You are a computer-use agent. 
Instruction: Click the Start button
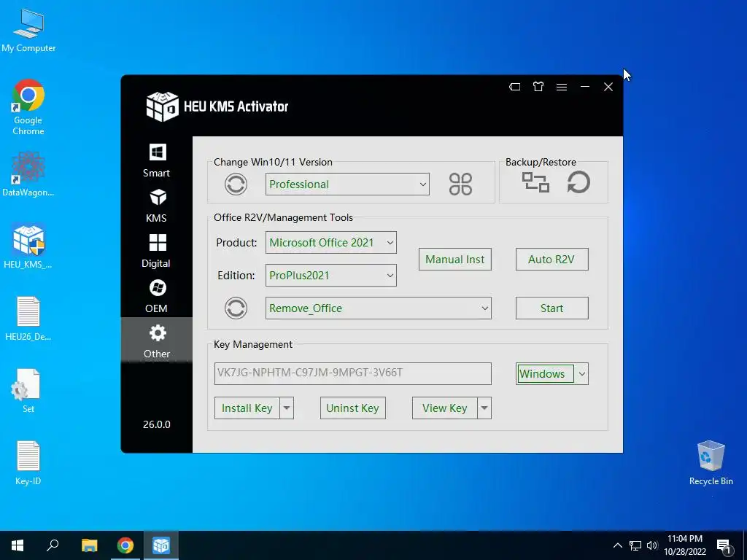coord(551,308)
